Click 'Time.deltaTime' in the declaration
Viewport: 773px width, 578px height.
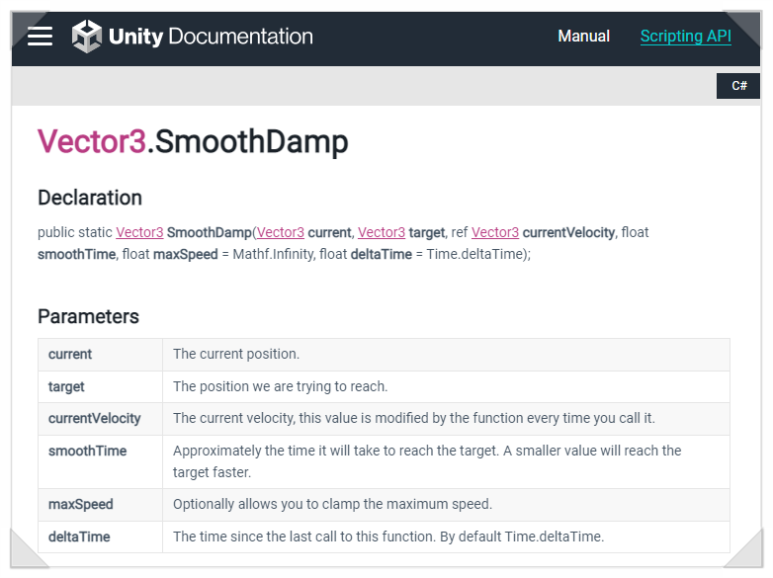click(474, 254)
